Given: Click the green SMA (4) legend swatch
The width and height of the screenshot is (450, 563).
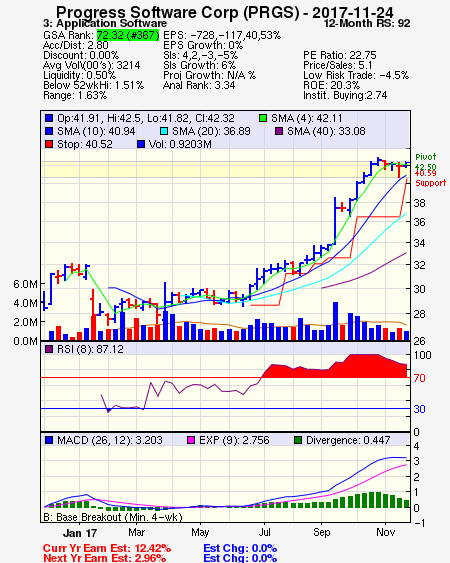Looking at the screenshot, I should [x=263, y=118].
